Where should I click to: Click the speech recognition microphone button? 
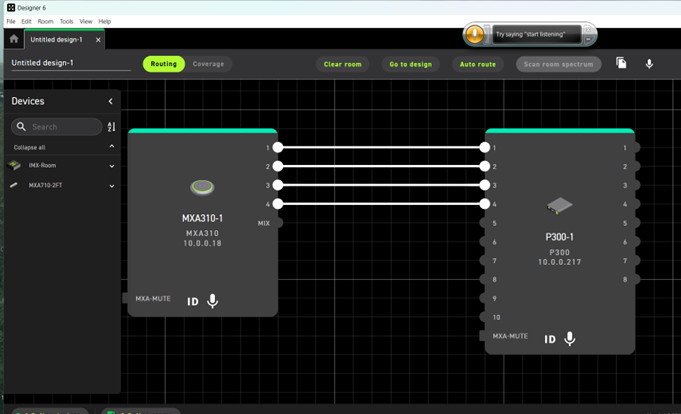click(x=475, y=34)
